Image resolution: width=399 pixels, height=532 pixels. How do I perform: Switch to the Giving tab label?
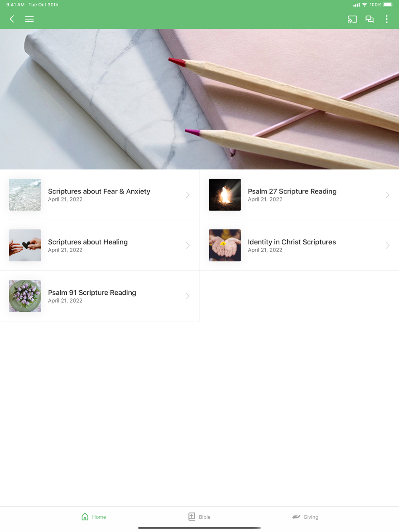[x=311, y=517]
